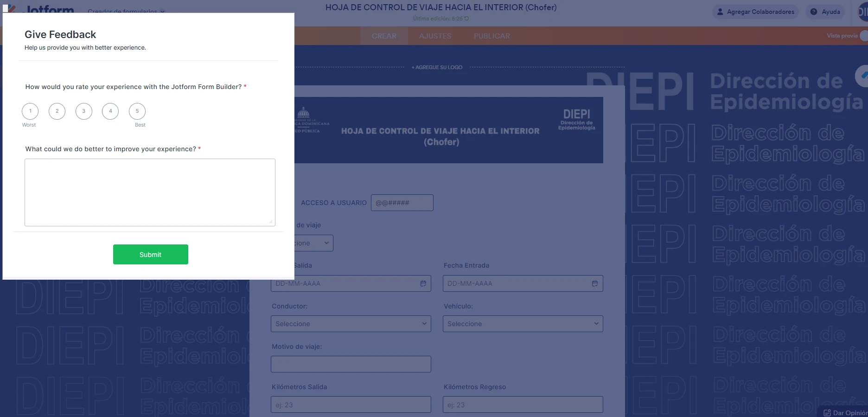Toggle the Vista previa switch
The width and height of the screenshot is (868, 417).
[864, 36]
